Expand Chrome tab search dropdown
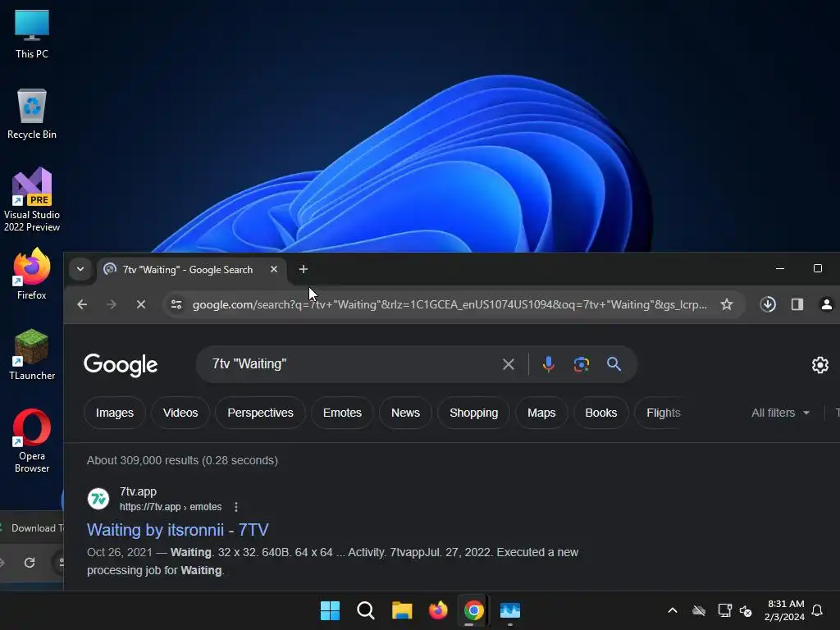Viewport: 840px width, 630px height. (x=80, y=269)
